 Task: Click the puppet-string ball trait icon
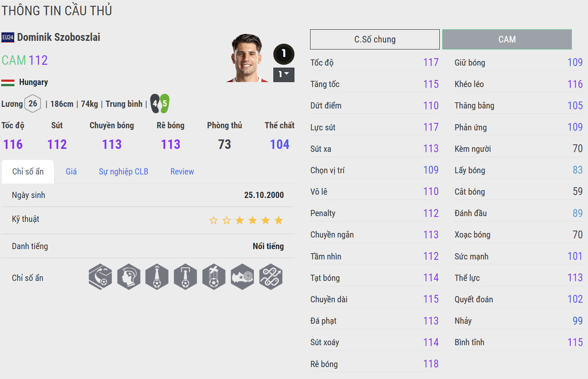point(214,277)
